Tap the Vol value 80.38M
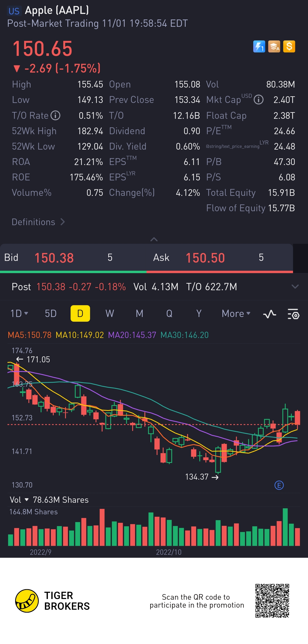Viewport: 308px width, 644px height. 281,85
